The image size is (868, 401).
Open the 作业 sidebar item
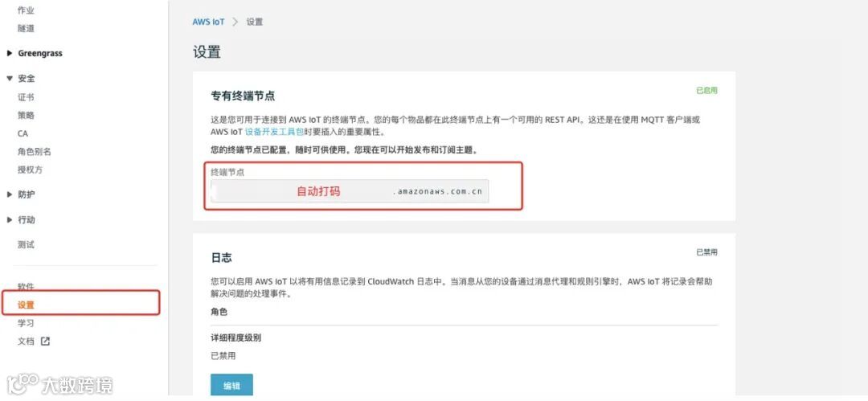pos(26,10)
